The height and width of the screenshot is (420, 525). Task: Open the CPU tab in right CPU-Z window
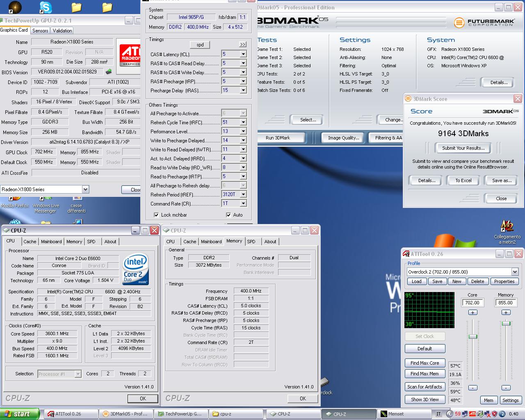[171, 242]
